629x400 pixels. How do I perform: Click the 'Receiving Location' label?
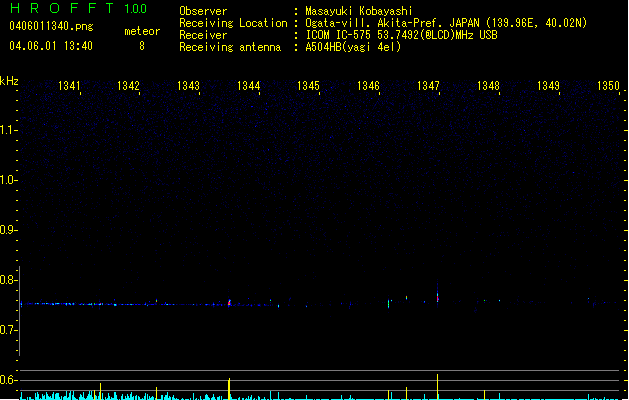233,23
